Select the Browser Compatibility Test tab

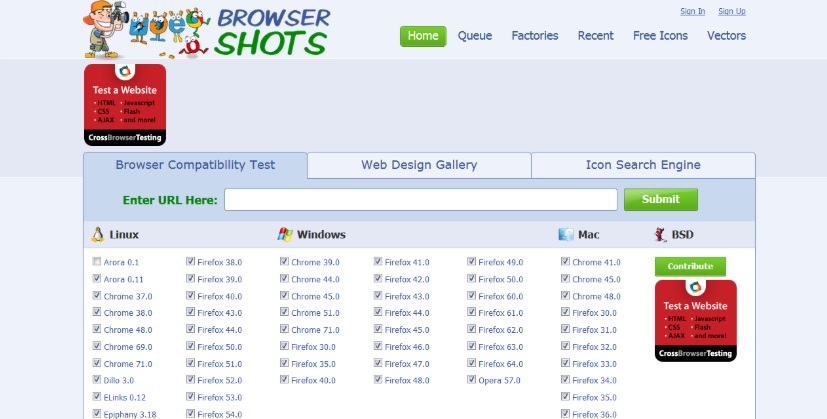tap(195, 165)
